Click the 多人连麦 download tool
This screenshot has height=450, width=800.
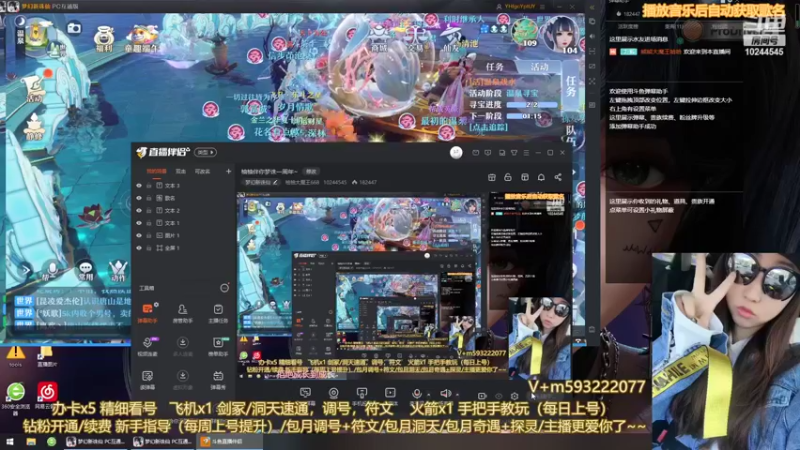pyautogui.click(x=183, y=346)
